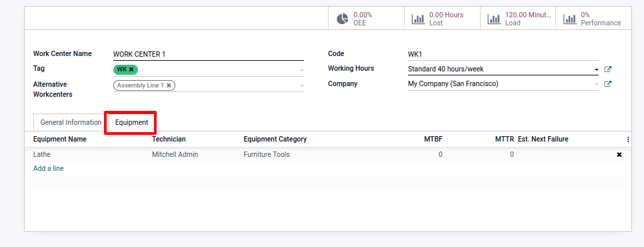Delete the Lathe equipment row
The width and height of the screenshot is (644, 247).
[x=619, y=155]
